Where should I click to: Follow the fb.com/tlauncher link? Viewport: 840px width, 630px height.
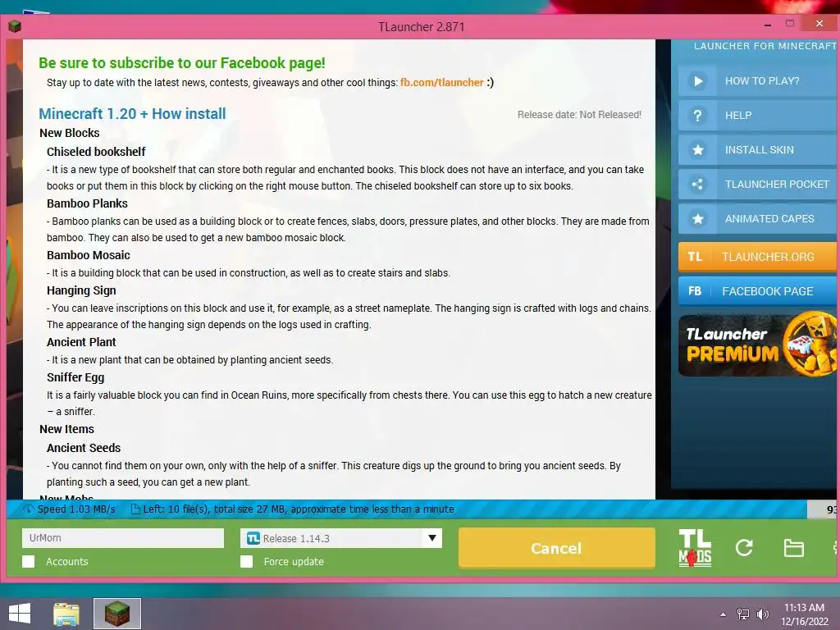tap(442, 83)
